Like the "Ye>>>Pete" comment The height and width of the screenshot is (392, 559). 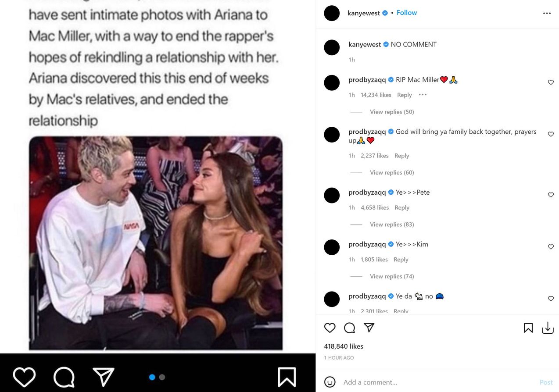(x=551, y=195)
